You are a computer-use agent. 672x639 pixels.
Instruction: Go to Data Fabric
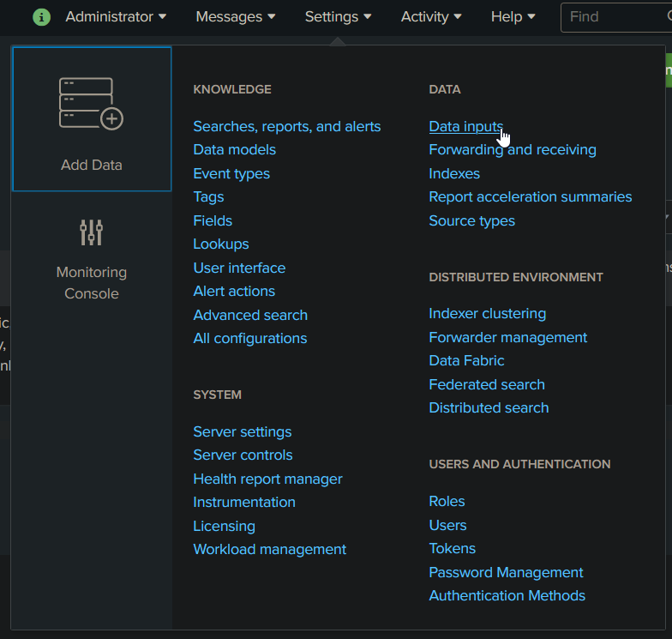coord(466,360)
